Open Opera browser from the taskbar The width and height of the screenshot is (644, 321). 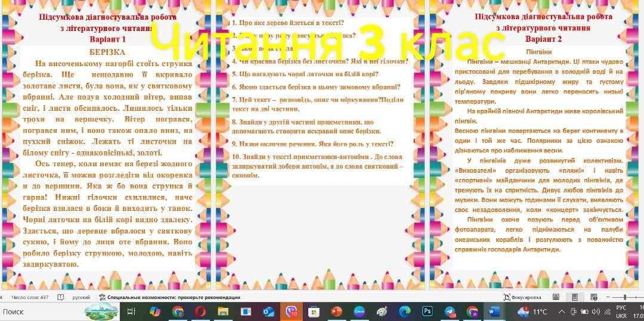click(x=200, y=311)
